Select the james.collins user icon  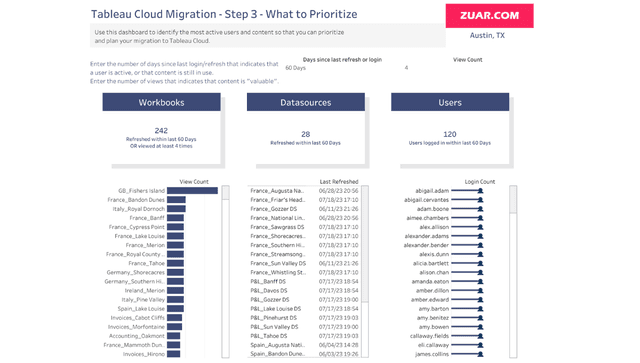(x=480, y=354)
